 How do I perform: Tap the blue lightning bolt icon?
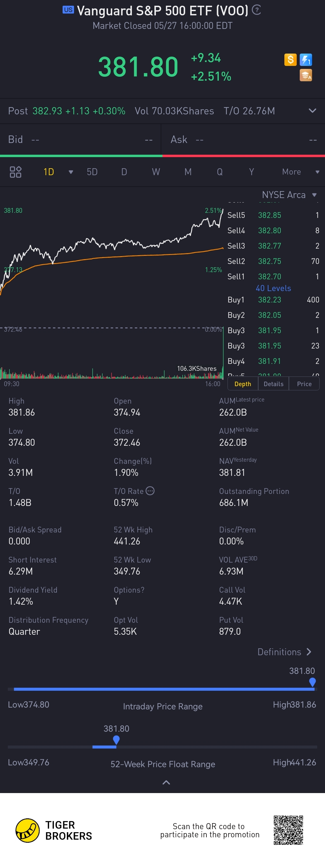pyautogui.click(x=306, y=60)
